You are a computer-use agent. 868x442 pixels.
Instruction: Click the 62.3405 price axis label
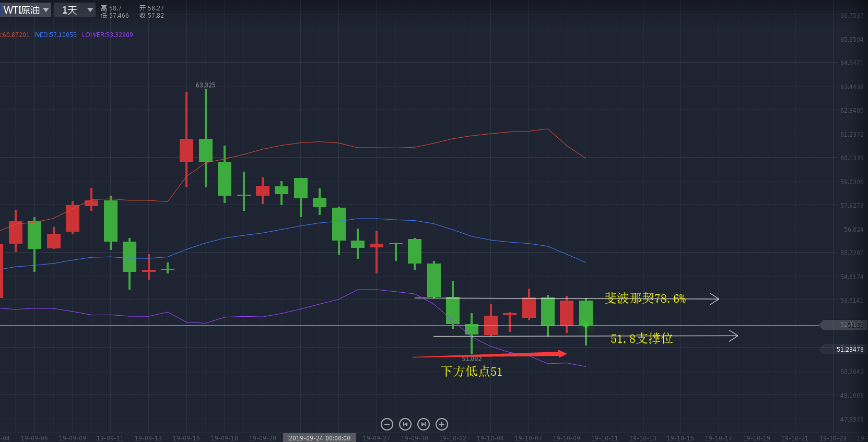point(852,111)
